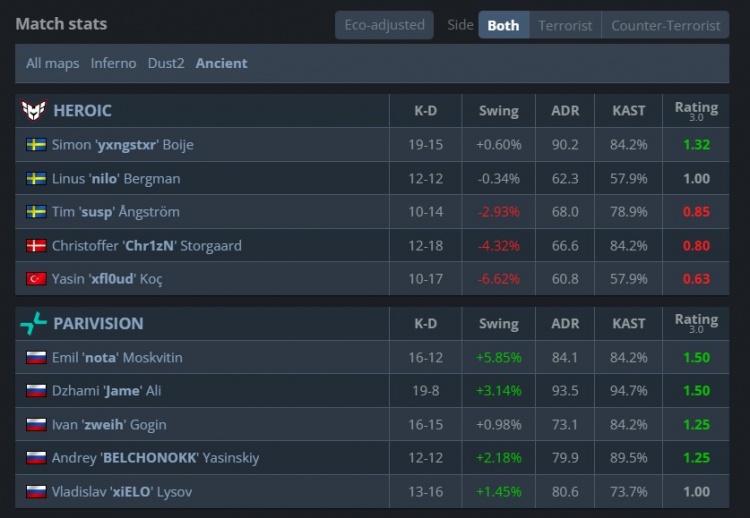Viewport: 750px width, 518px height.
Task: Select the Both side option
Action: point(503,25)
